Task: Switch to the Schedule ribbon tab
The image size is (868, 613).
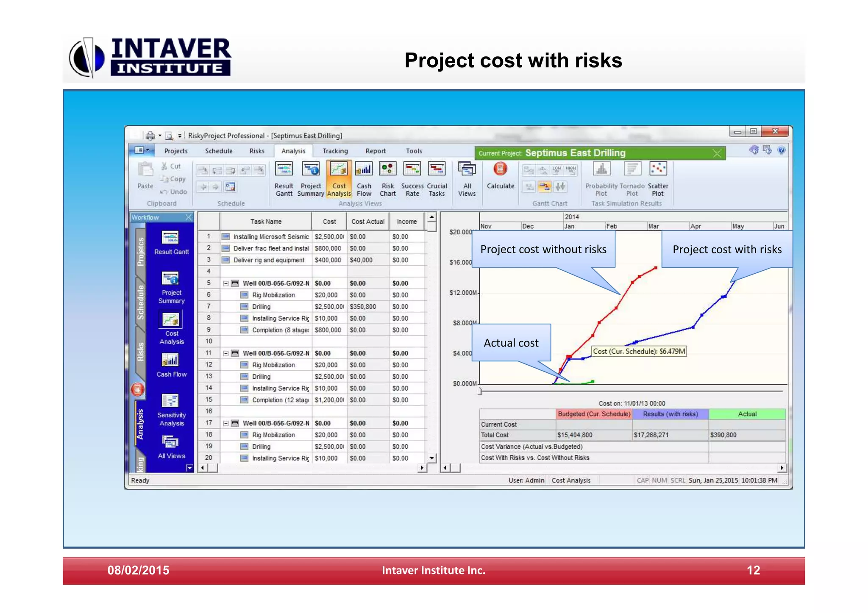Action: click(x=219, y=151)
